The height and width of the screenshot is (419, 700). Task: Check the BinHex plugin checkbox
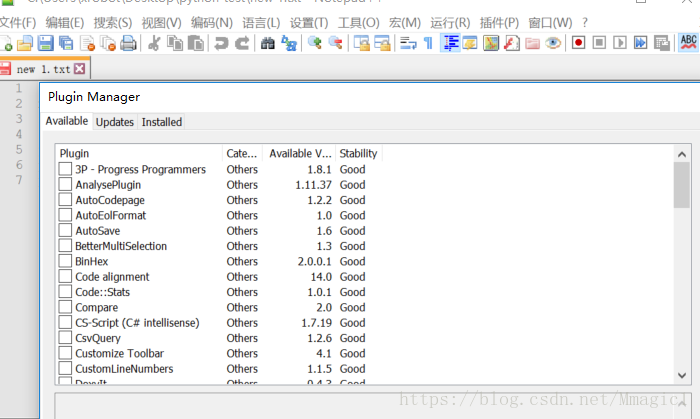65,261
